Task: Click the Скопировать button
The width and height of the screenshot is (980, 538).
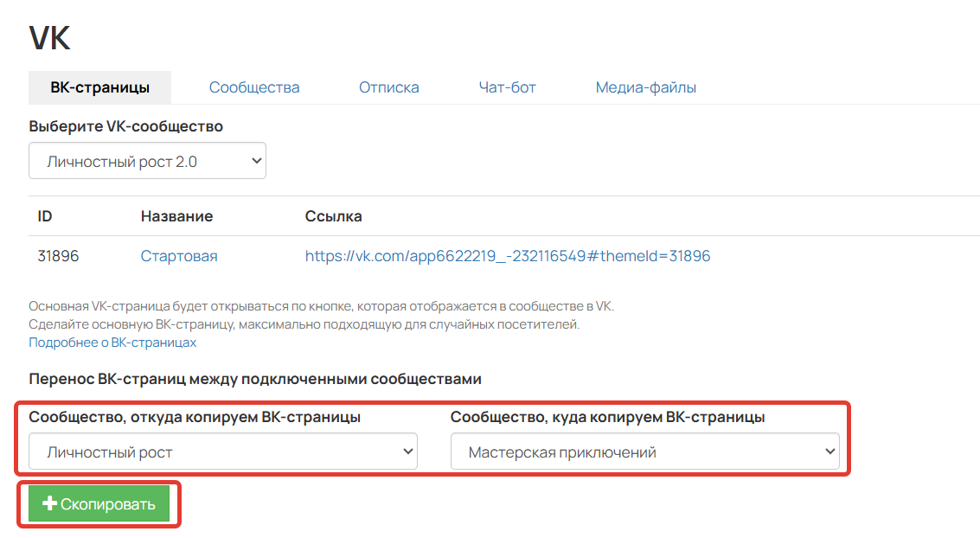Action: point(97,503)
